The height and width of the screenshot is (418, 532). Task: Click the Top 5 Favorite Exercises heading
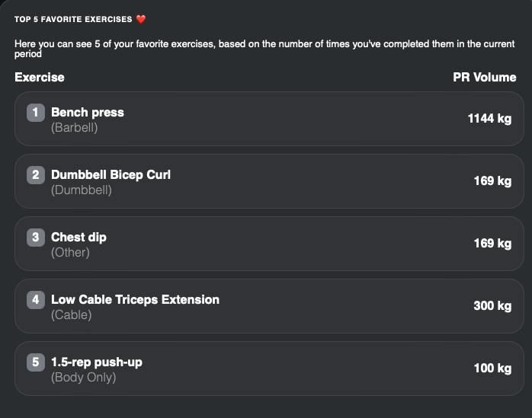point(73,19)
